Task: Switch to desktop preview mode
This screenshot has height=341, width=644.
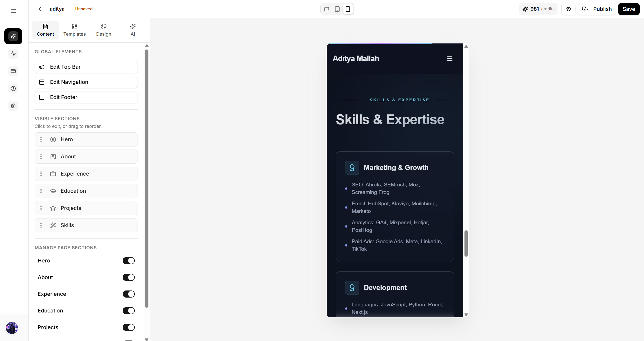Action: click(x=326, y=9)
